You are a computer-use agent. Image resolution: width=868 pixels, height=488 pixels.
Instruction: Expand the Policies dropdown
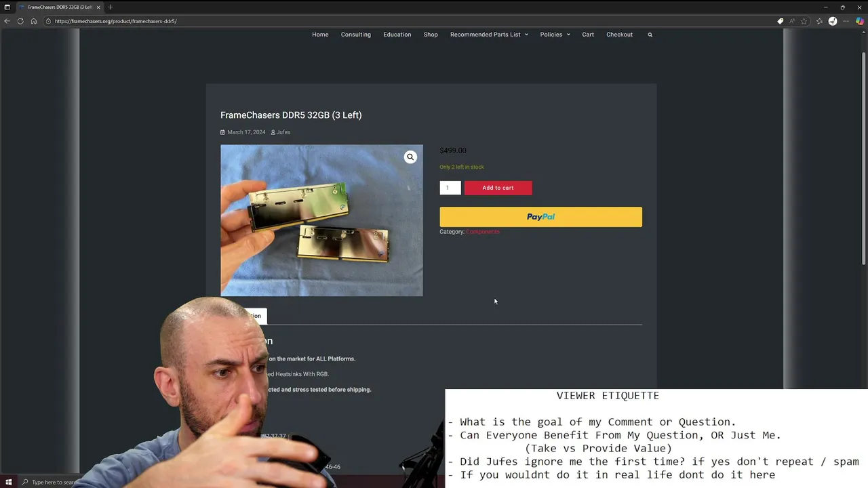click(x=555, y=35)
